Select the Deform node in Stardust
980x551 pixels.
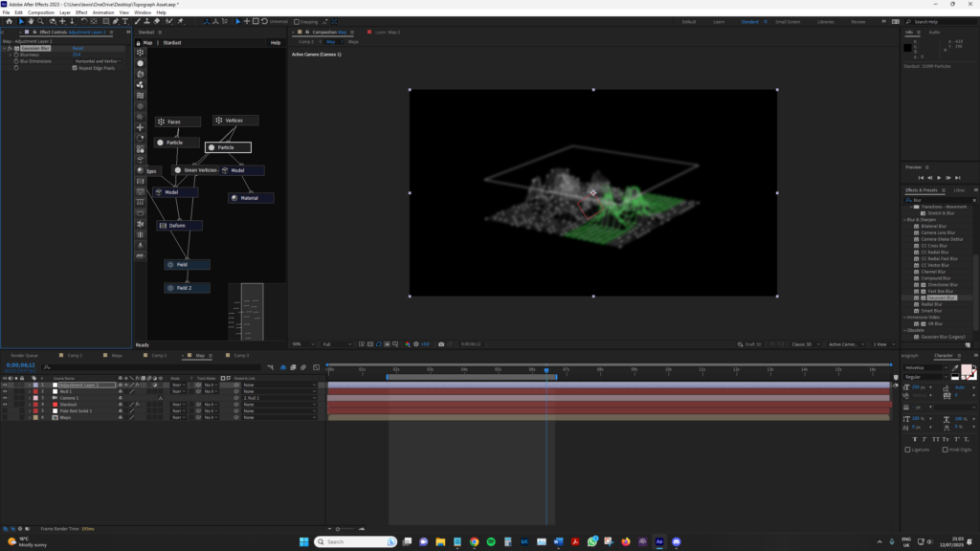[179, 226]
